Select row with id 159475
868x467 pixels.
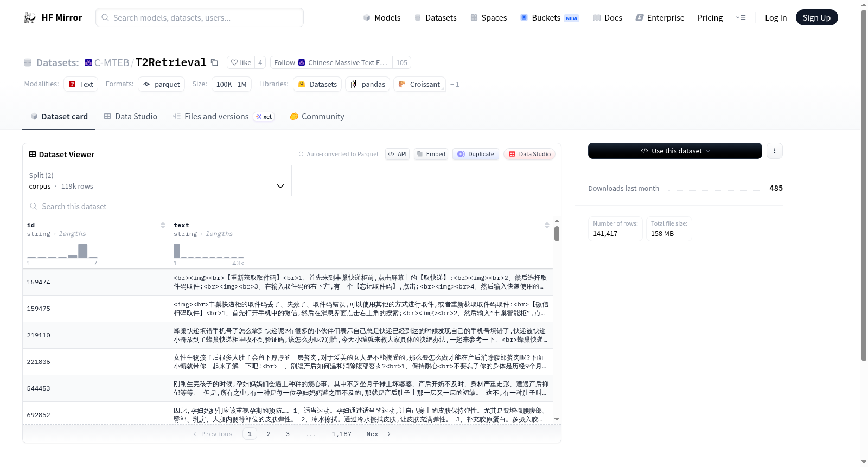click(288, 309)
